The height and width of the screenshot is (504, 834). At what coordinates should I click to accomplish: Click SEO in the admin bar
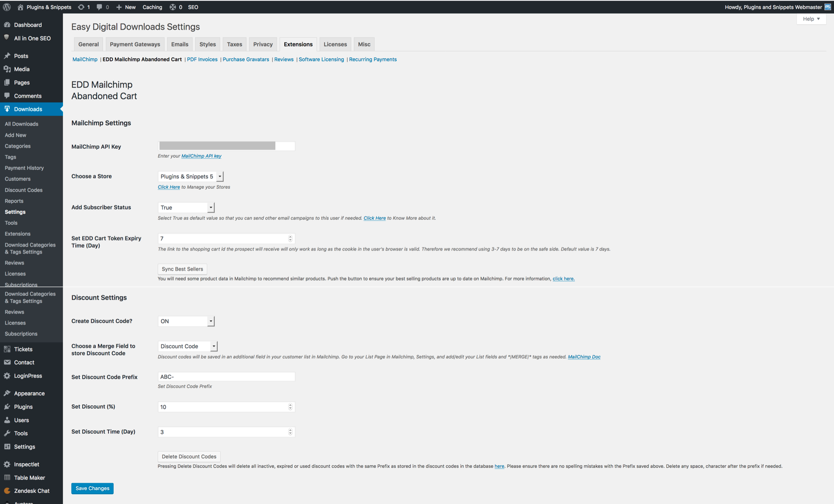click(x=193, y=7)
